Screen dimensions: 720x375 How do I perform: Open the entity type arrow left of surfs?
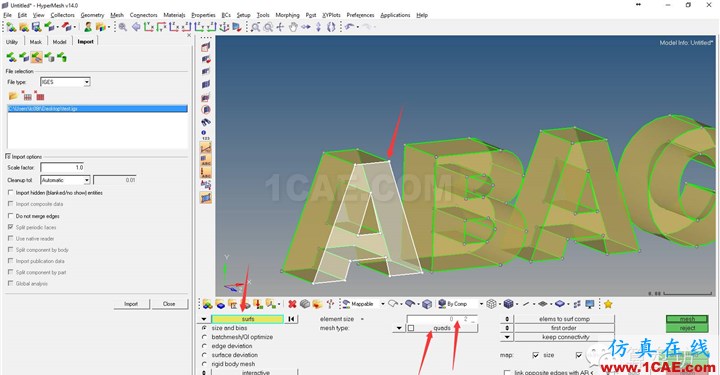tap(204, 319)
